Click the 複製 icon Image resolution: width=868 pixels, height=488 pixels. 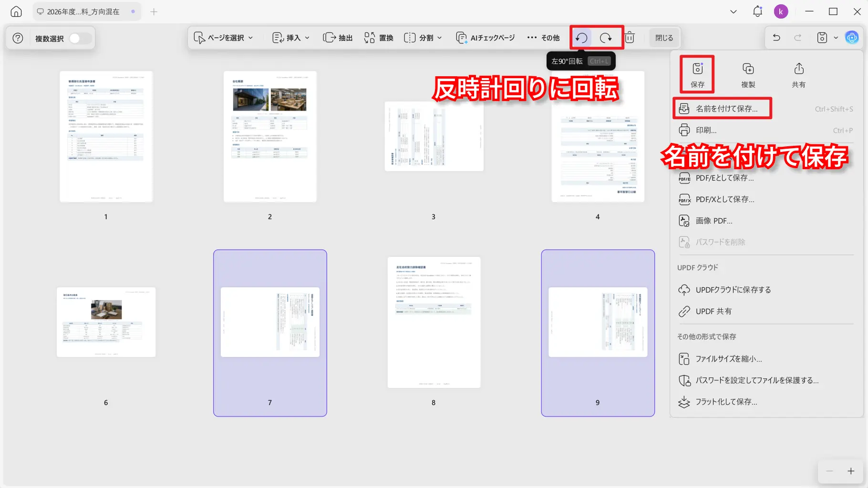[748, 74]
